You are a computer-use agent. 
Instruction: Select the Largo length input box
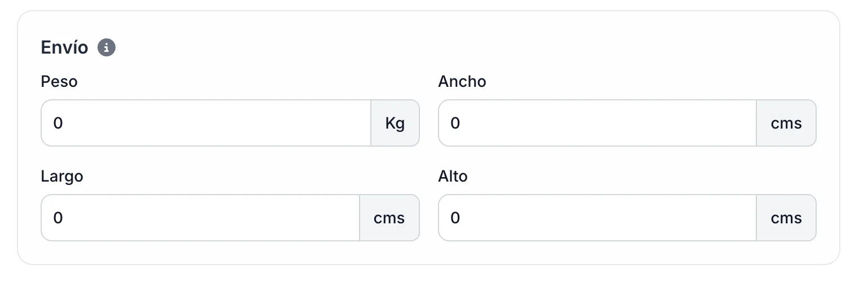[x=200, y=218]
